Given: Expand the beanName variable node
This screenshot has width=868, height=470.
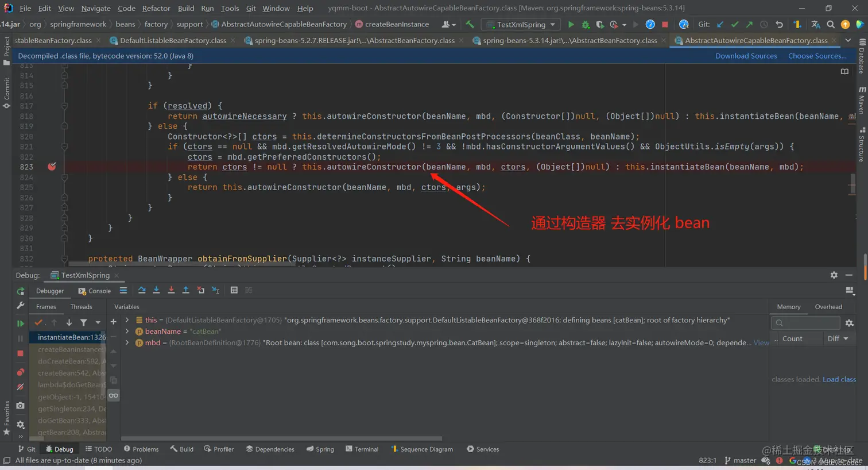Looking at the screenshot, I should (127, 332).
